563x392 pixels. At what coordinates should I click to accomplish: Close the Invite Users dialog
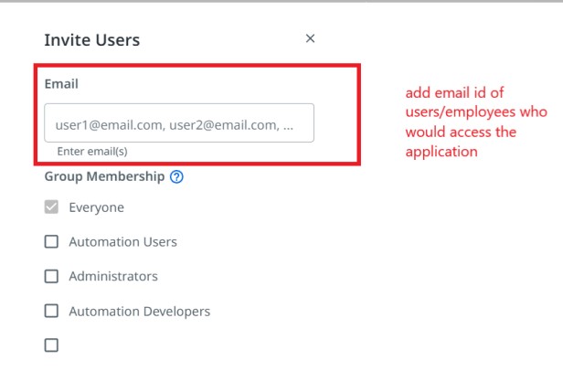pyautogui.click(x=310, y=38)
